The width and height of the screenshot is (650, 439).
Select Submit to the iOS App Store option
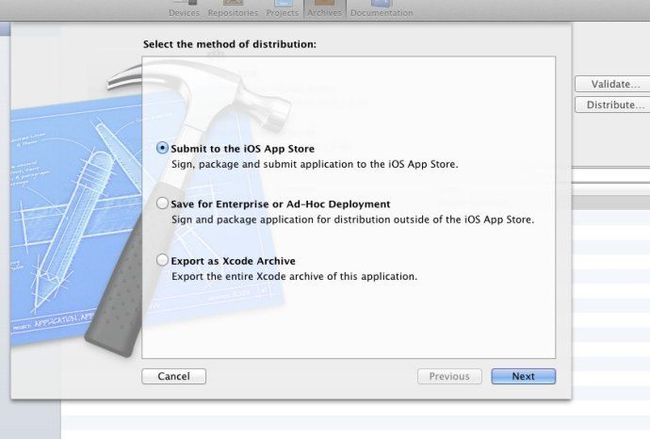coord(162,148)
